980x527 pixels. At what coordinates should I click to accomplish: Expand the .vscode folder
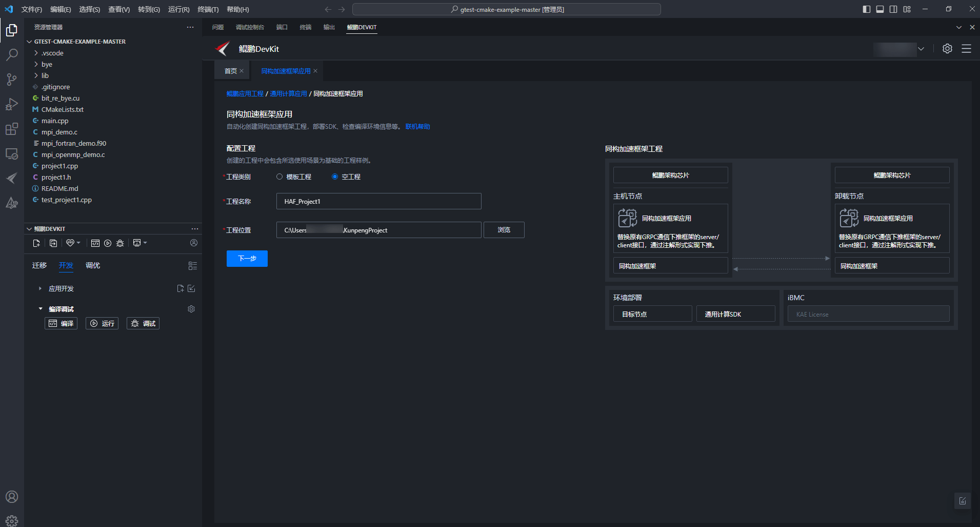point(36,53)
